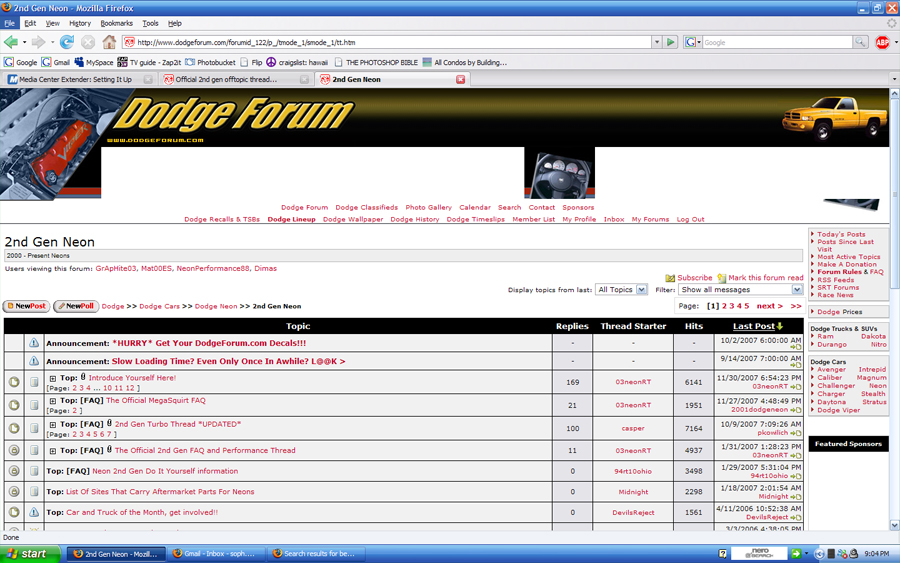Reload the page with the refresh icon

pos(67,42)
